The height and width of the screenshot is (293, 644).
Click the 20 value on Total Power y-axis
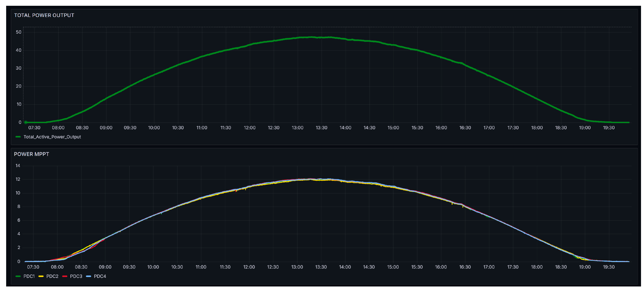(18, 86)
